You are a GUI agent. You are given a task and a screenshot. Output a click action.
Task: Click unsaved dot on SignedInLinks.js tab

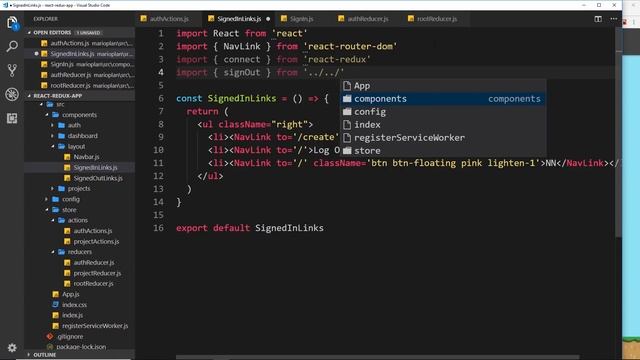[268, 19]
